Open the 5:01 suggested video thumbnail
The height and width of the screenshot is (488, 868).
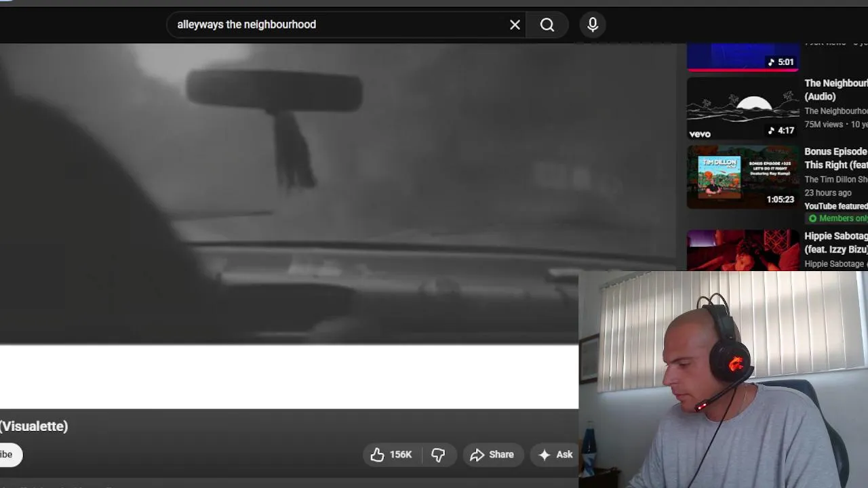[743, 57]
